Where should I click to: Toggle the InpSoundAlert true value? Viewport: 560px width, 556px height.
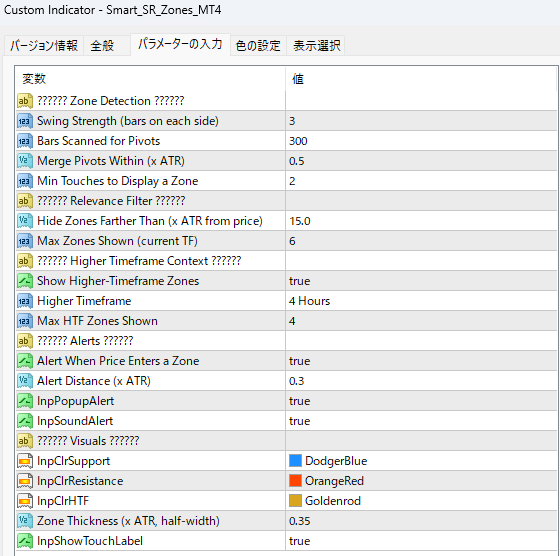point(421,421)
